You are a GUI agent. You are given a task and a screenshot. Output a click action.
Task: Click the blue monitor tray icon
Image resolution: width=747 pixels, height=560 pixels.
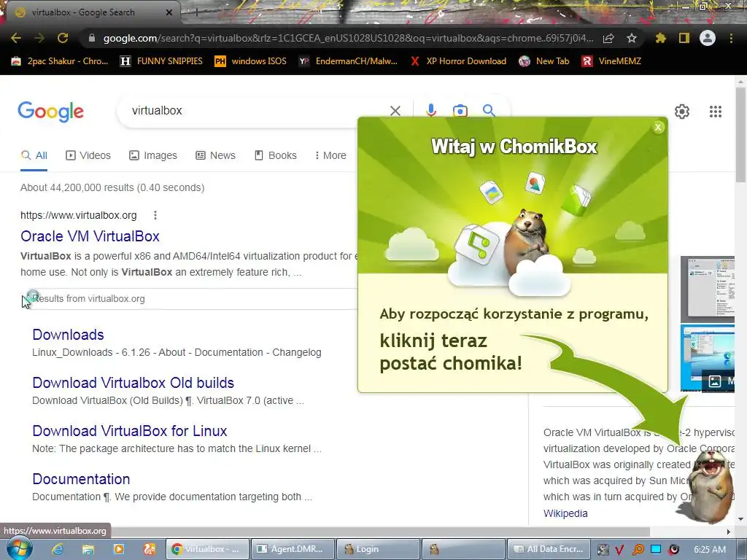point(656,549)
